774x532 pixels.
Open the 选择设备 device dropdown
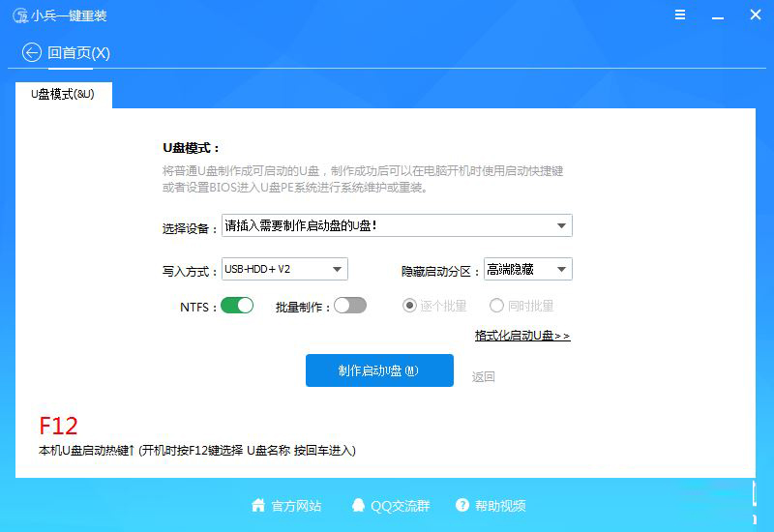pos(397,225)
